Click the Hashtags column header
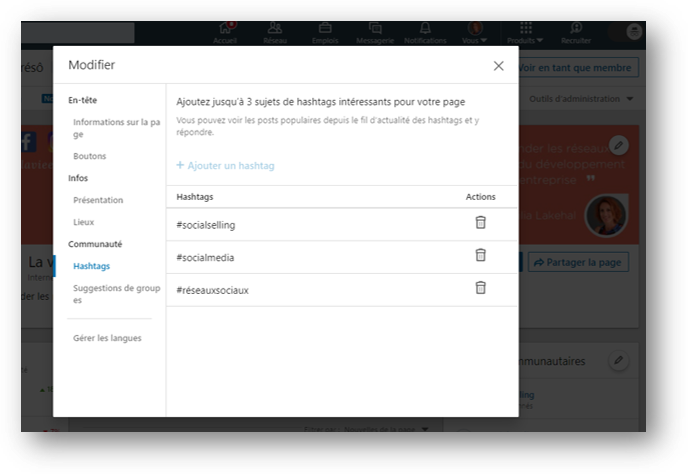 195,197
